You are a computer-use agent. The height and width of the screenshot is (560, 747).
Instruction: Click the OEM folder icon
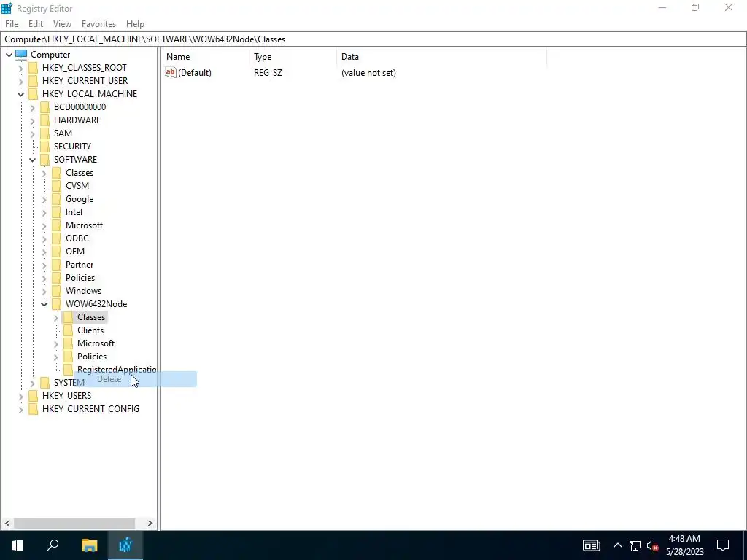56,251
